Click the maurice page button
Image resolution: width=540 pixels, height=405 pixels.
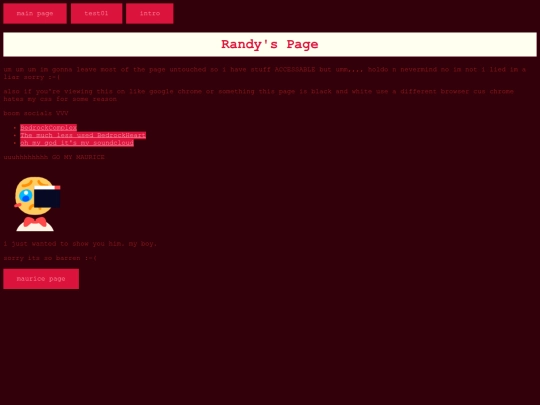41,279
